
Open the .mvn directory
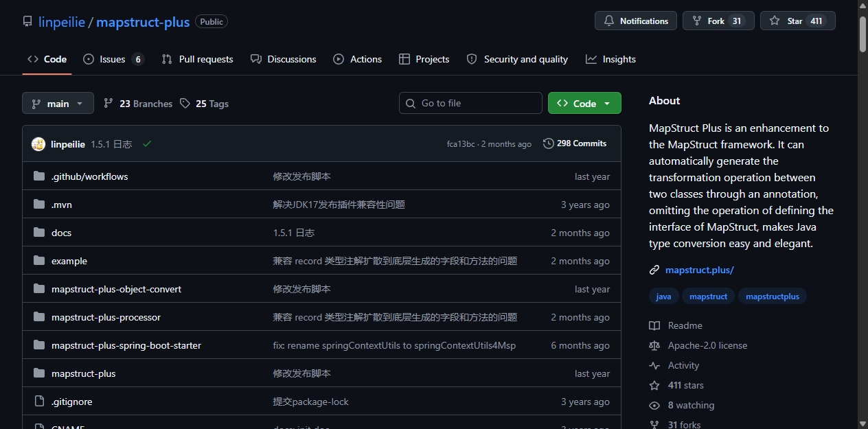[62, 205]
